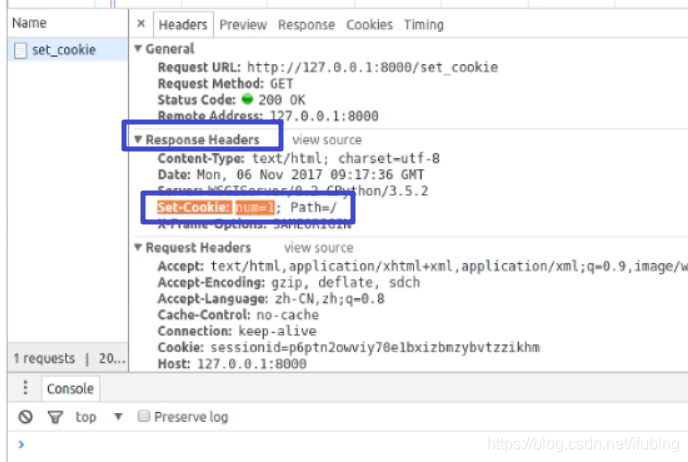Select the Remote Address 127.0.0.1:8000 value
688x462 pixels.
[x=324, y=116]
